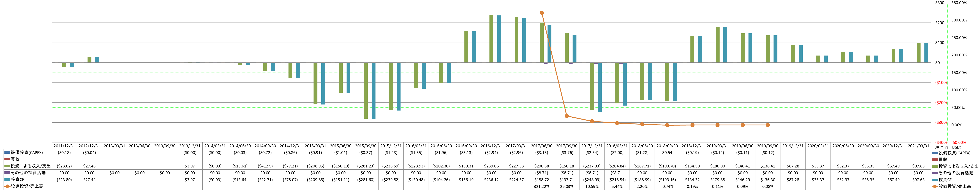Select the 2021/03/31 column header

(x=918, y=146)
